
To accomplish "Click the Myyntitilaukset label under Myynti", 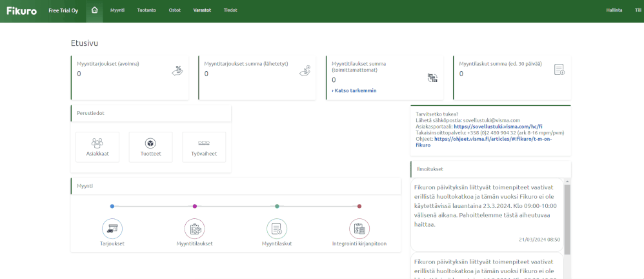I will [x=195, y=243].
